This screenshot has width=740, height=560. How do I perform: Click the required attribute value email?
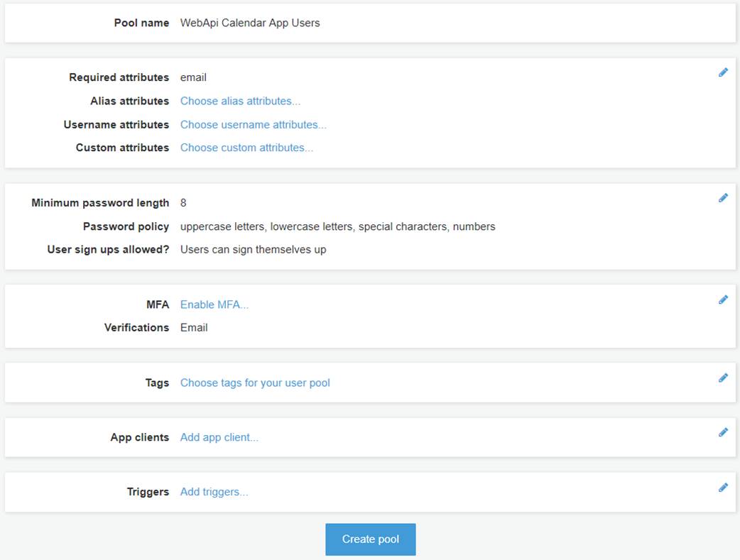pos(193,77)
